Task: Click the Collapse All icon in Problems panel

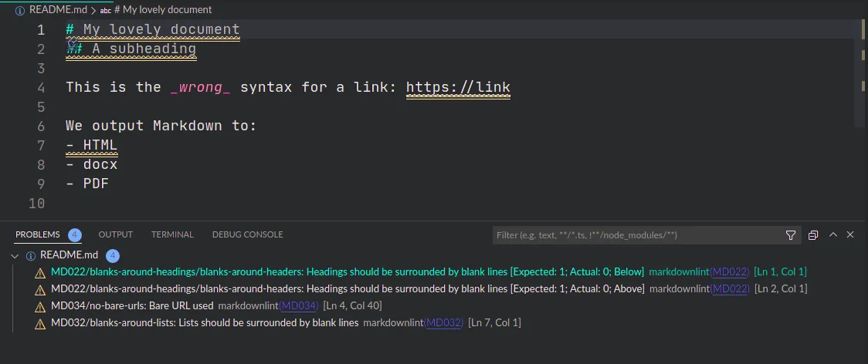Action: [x=813, y=235]
